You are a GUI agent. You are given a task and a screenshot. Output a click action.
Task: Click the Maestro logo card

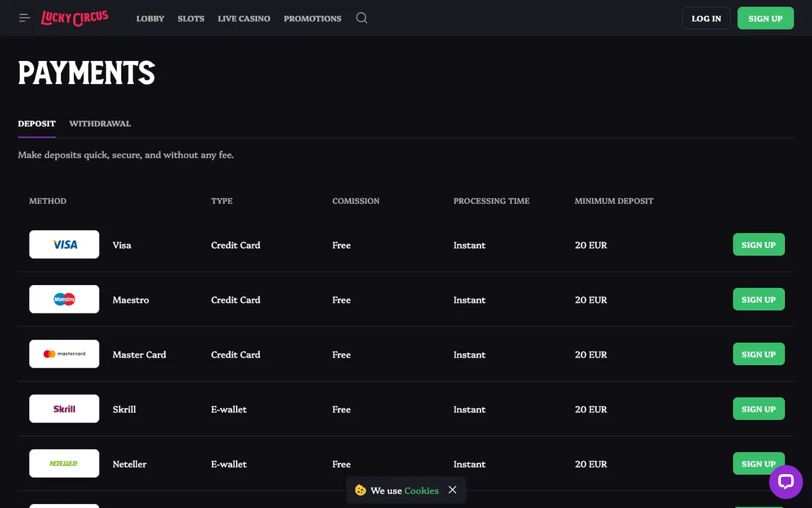tap(64, 299)
